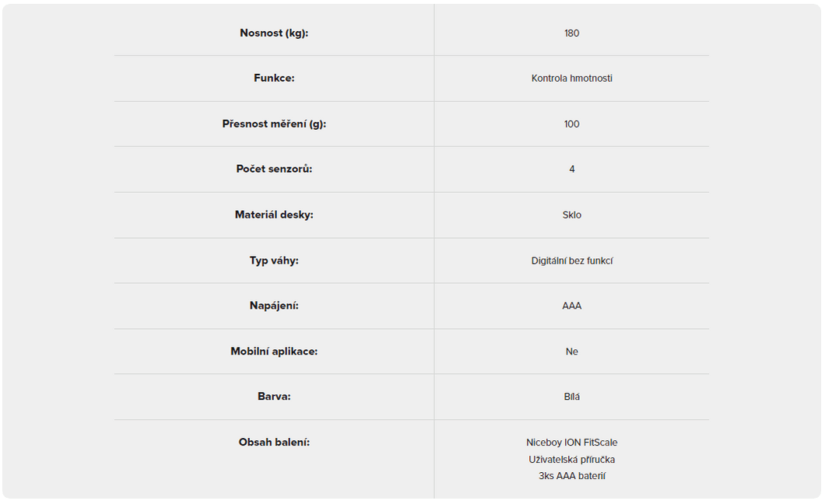
Task: Click the "Obsah balení:" label
Action: 274,443
